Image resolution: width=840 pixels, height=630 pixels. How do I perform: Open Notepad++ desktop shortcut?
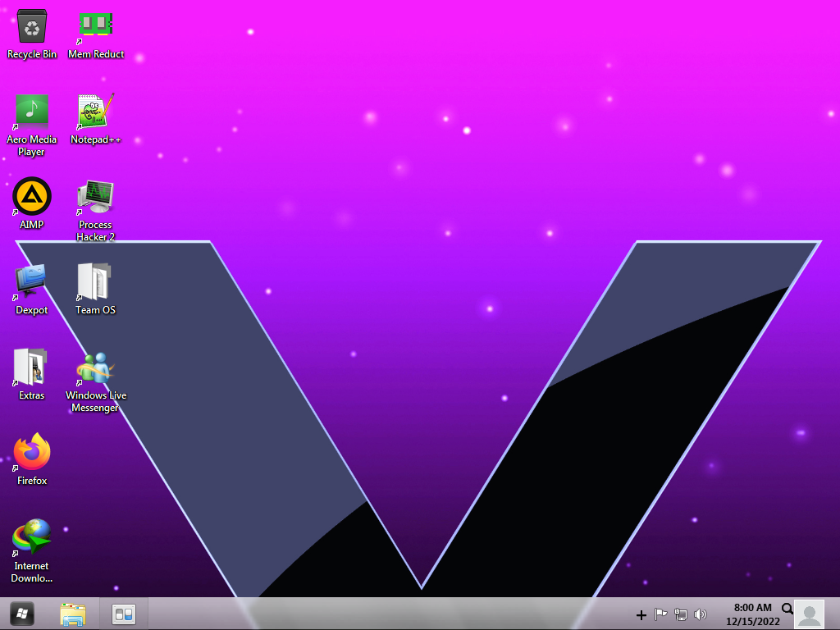tap(96, 119)
